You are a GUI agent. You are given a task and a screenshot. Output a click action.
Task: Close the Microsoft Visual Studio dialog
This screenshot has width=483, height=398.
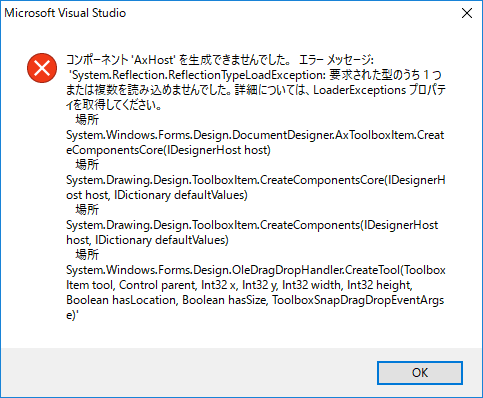[467, 13]
